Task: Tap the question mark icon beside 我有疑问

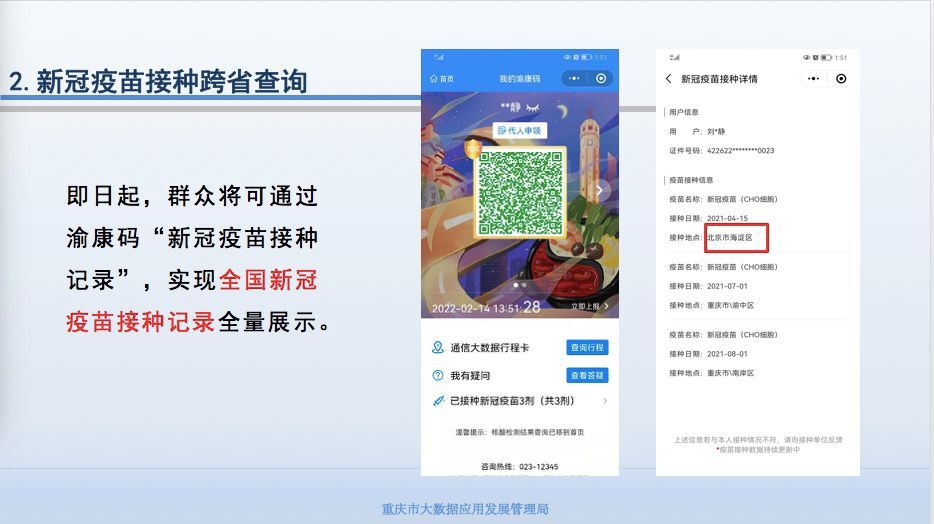Action: click(437, 375)
